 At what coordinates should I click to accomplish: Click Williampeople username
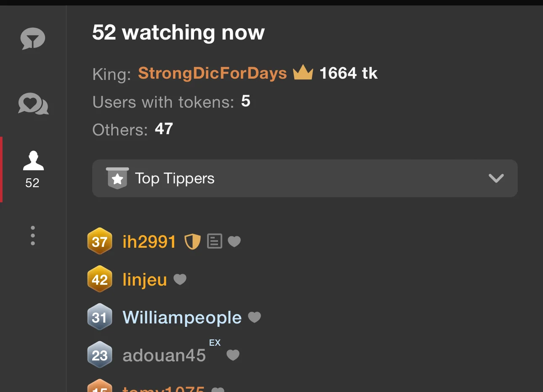pos(182,318)
